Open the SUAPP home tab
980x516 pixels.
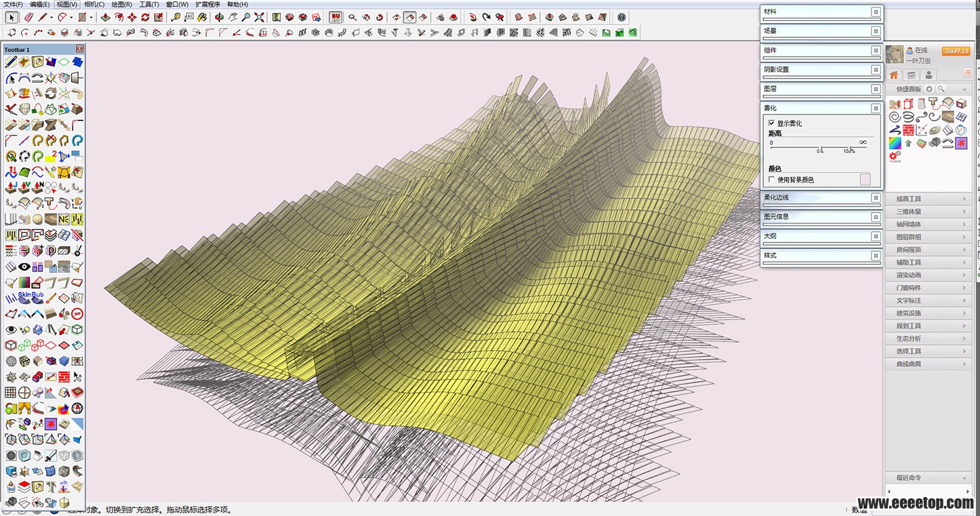(x=894, y=75)
